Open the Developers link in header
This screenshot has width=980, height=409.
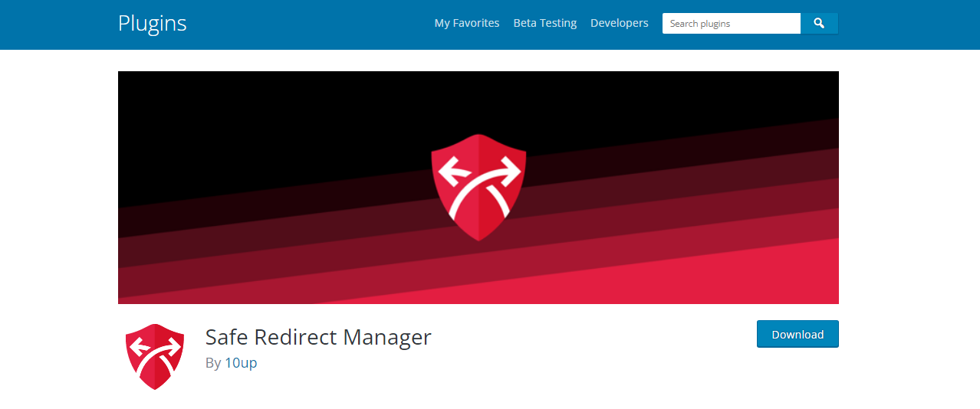(620, 23)
